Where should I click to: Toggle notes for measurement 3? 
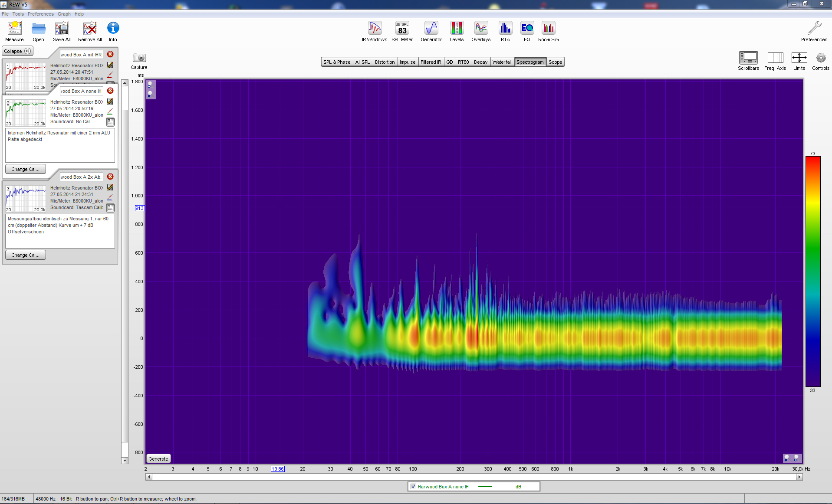[x=110, y=208]
